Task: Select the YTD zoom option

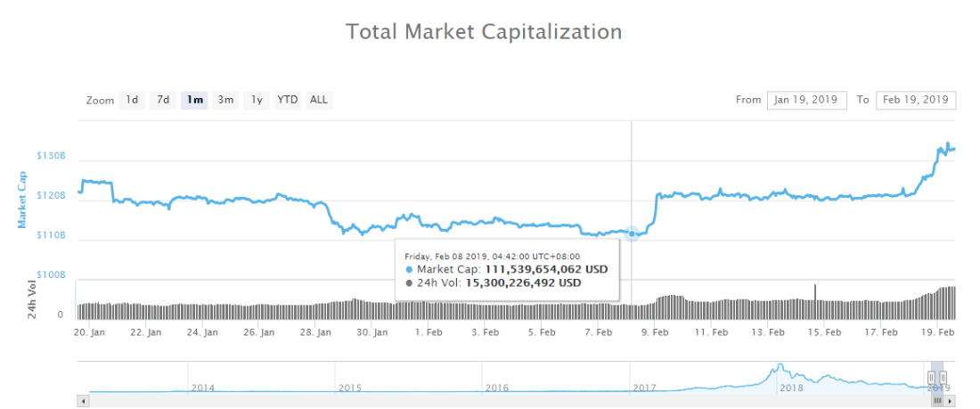Action: click(288, 100)
